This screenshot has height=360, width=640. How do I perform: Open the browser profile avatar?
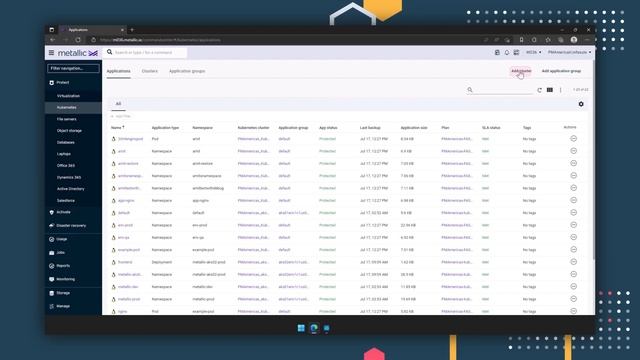click(574, 40)
